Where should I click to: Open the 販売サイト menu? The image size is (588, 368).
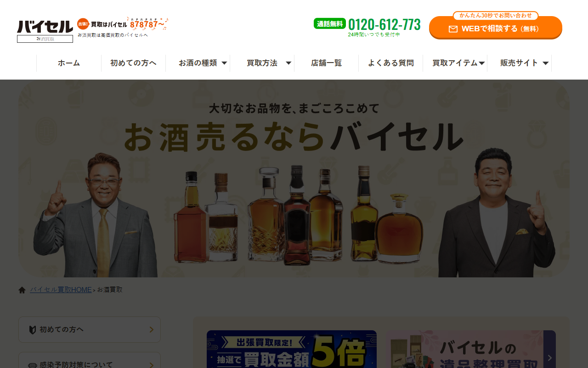coord(520,63)
